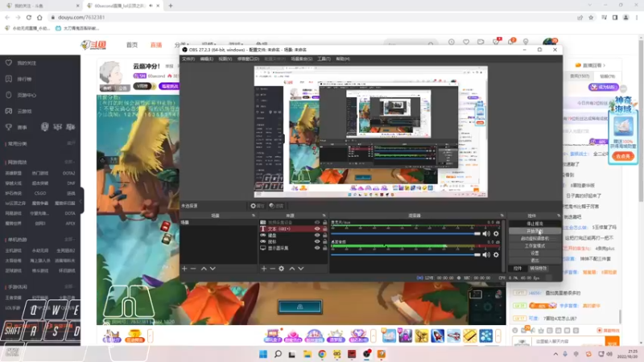The height and width of the screenshot is (362, 644).
Task: Open 设置 from the OBS controls panel
Action: (535, 253)
